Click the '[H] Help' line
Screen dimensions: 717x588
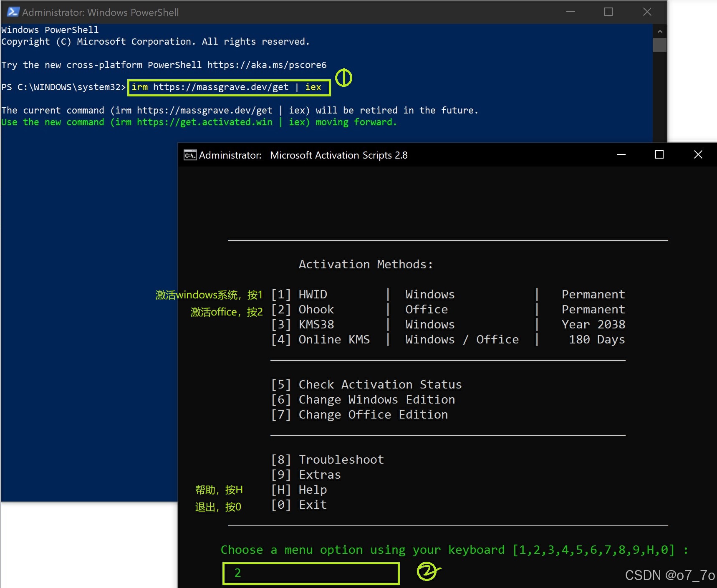pos(299,490)
